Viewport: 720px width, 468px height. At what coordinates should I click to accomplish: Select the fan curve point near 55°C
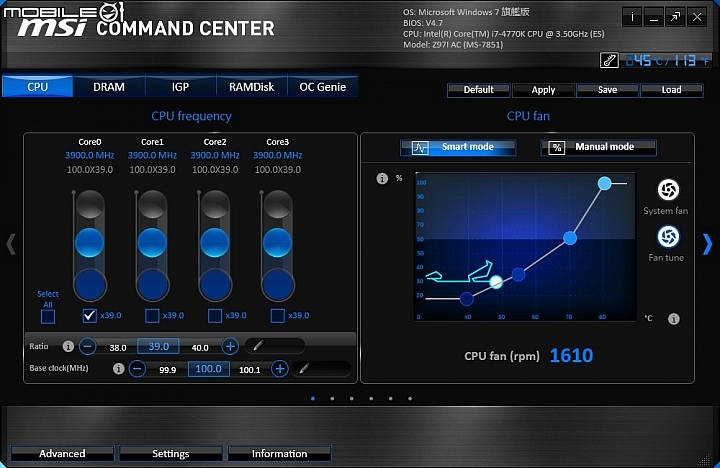click(x=518, y=274)
